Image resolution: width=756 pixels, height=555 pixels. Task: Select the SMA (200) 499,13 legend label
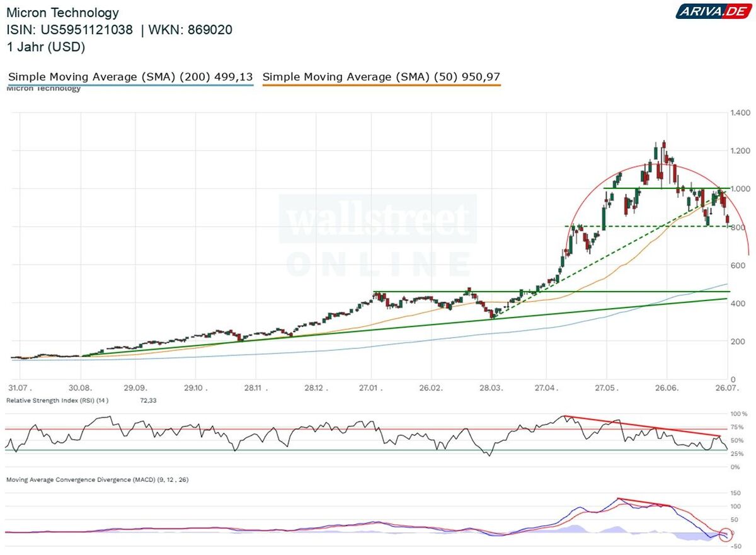pyautogui.click(x=130, y=77)
